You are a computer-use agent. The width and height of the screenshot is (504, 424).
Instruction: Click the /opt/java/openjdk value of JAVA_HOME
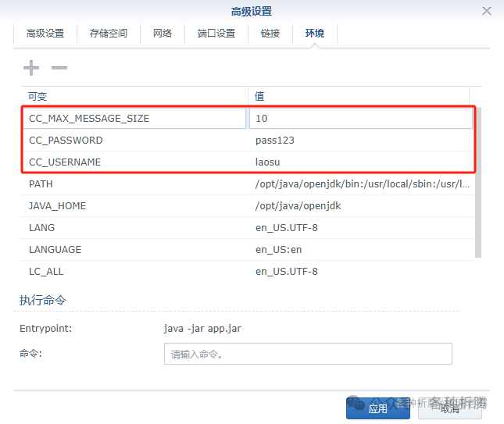298,206
